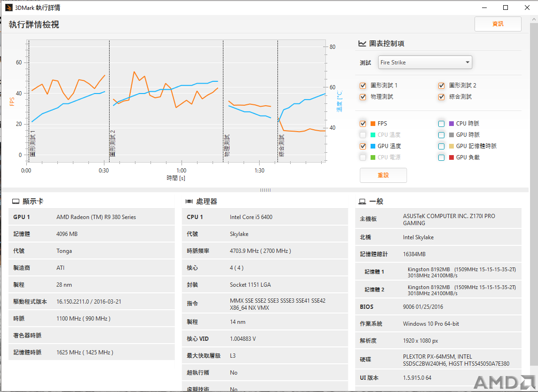Click the chart icon beside 圖表控制項

click(362, 44)
